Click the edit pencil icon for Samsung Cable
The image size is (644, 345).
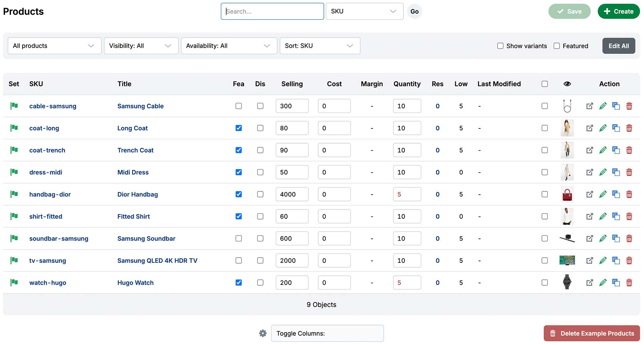(x=603, y=106)
